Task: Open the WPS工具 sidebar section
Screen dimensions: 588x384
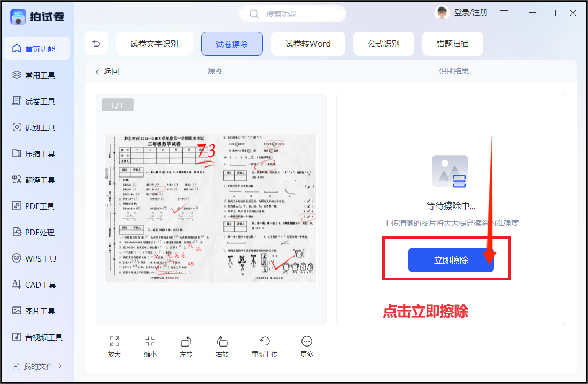Action: pos(37,259)
